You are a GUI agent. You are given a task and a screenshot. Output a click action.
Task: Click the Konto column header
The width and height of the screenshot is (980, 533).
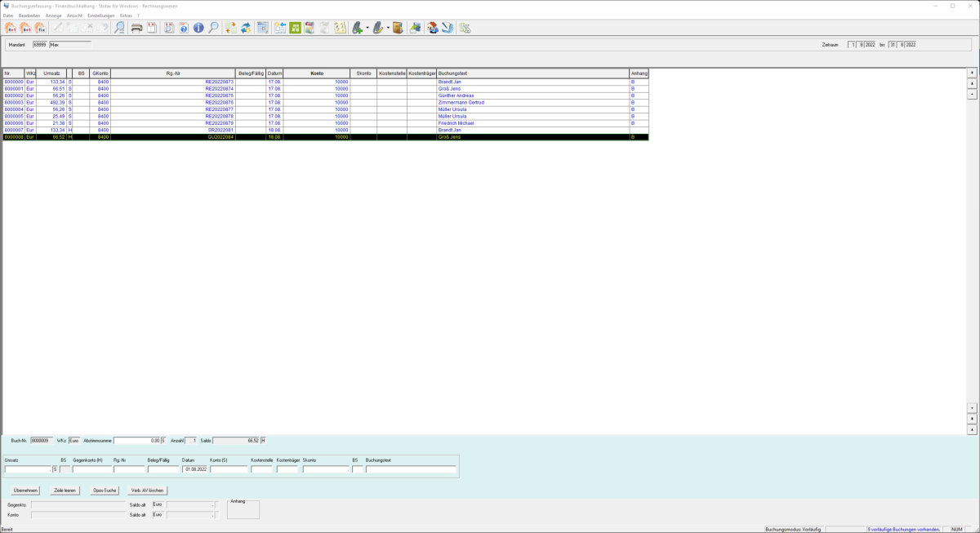pyautogui.click(x=317, y=73)
